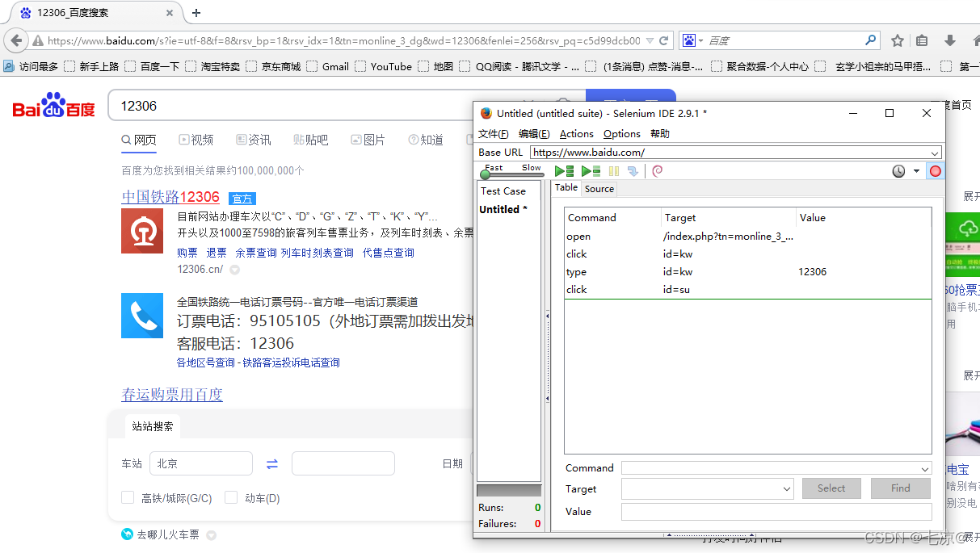This screenshot has width=980, height=553.
Task: Open the 帮助 menu in Selenium IDE
Action: 660,134
